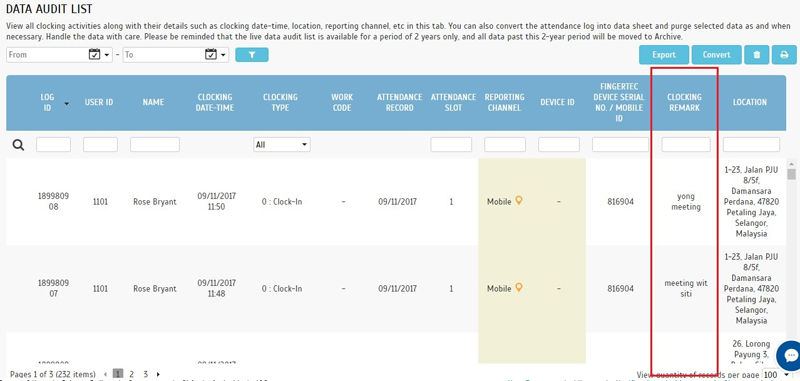Click the printer icon button
800x381 pixels.
784,55
